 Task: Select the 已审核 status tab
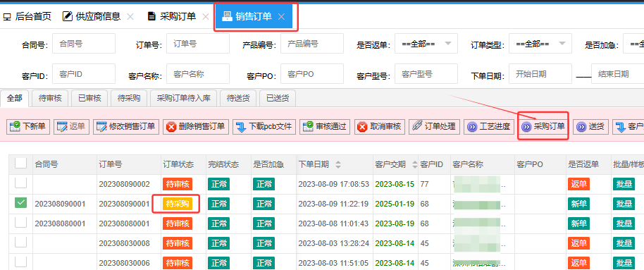pos(89,98)
